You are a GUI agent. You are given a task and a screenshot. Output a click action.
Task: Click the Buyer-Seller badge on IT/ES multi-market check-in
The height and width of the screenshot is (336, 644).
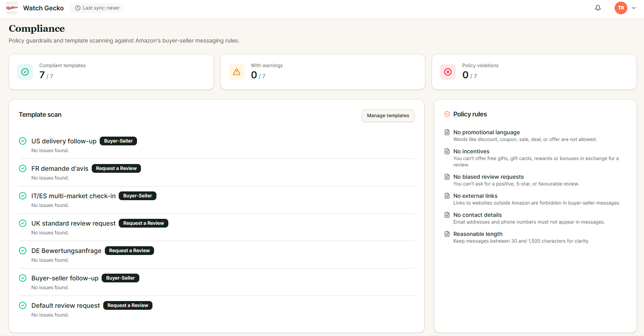coord(137,196)
